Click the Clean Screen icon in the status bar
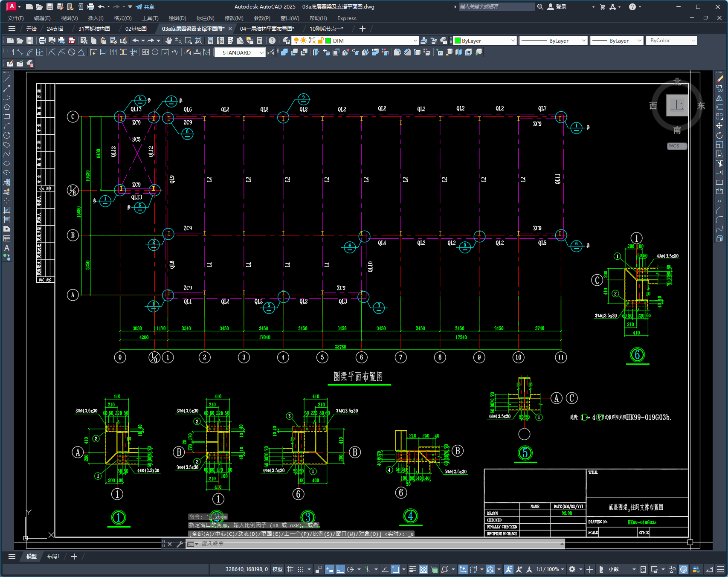The height and width of the screenshot is (577, 728). 709,569
